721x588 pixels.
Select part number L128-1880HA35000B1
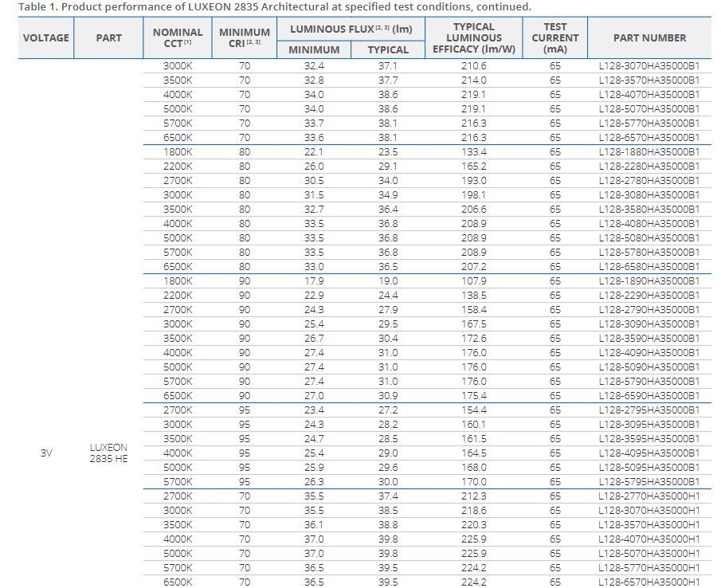[x=649, y=152]
